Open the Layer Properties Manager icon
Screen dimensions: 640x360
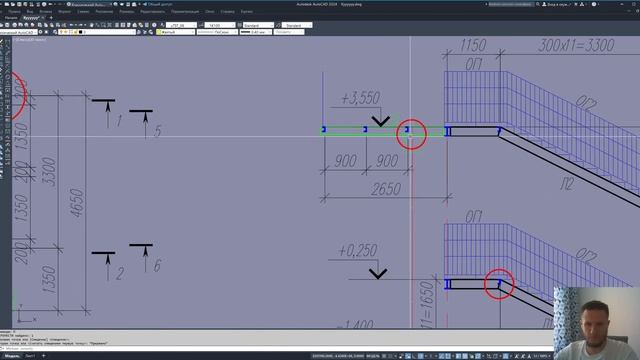55,32
